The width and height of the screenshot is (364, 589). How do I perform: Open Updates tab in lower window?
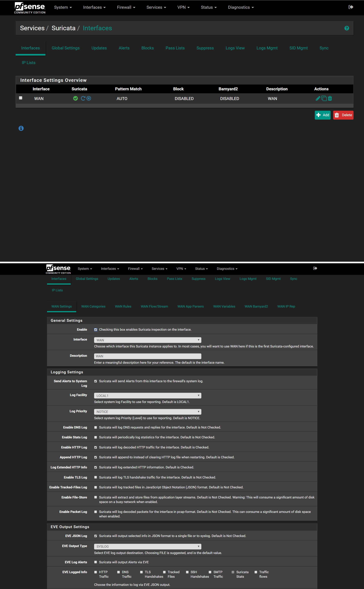click(114, 279)
